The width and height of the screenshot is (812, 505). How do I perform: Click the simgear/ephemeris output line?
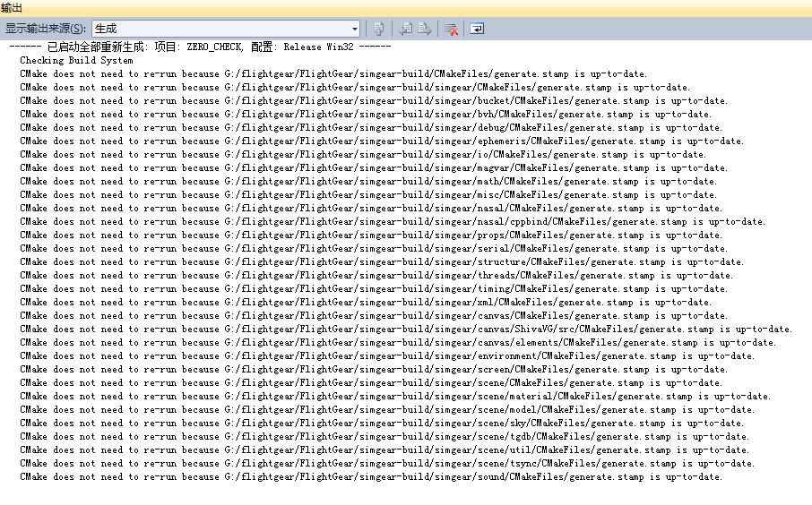point(382,141)
